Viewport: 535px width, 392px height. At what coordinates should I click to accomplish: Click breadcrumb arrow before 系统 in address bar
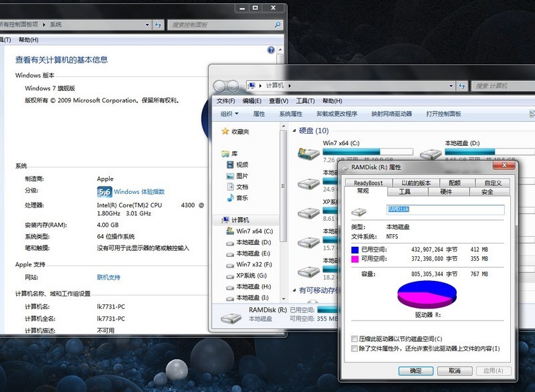click(x=44, y=25)
